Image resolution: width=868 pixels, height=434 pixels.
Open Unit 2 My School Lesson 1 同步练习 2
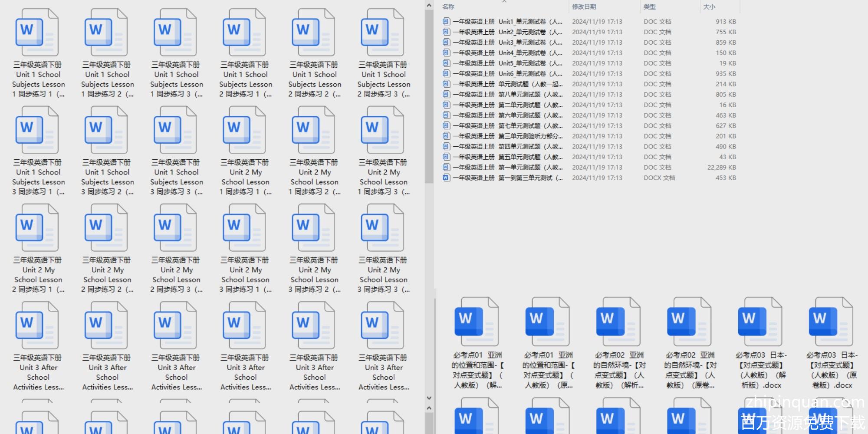314,131
